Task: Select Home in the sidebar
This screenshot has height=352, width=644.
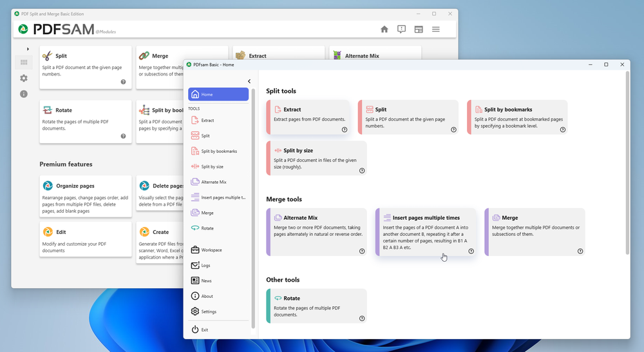Action: pyautogui.click(x=218, y=95)
